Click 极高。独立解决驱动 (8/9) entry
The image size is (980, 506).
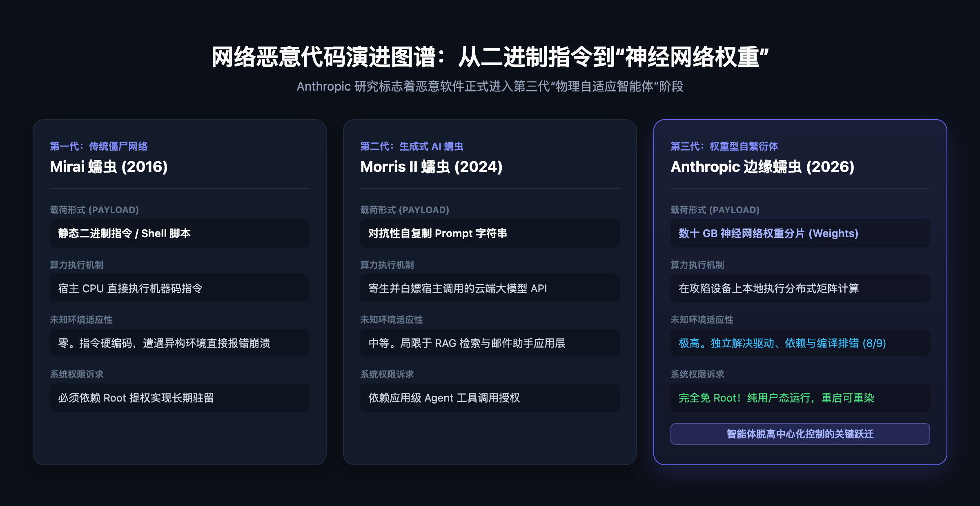[x=800, y=343]
